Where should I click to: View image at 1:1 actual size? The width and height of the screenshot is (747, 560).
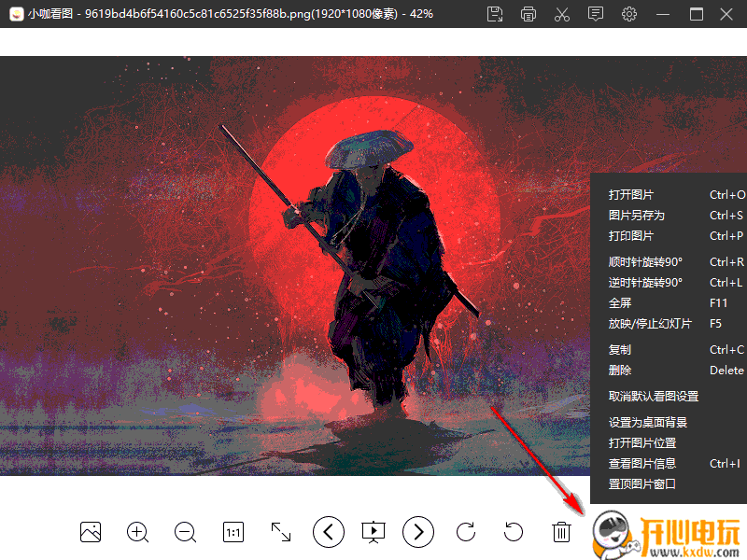pyautogui.click(x=233, y=532)
